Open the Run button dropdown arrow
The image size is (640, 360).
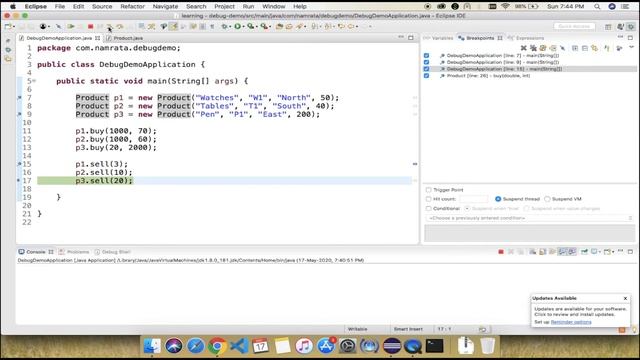(x=243, y=27)
